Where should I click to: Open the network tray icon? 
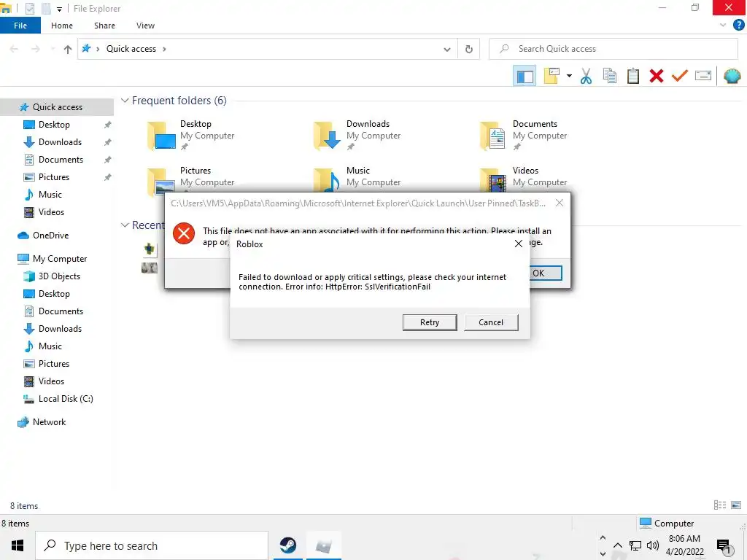[635, 545]
